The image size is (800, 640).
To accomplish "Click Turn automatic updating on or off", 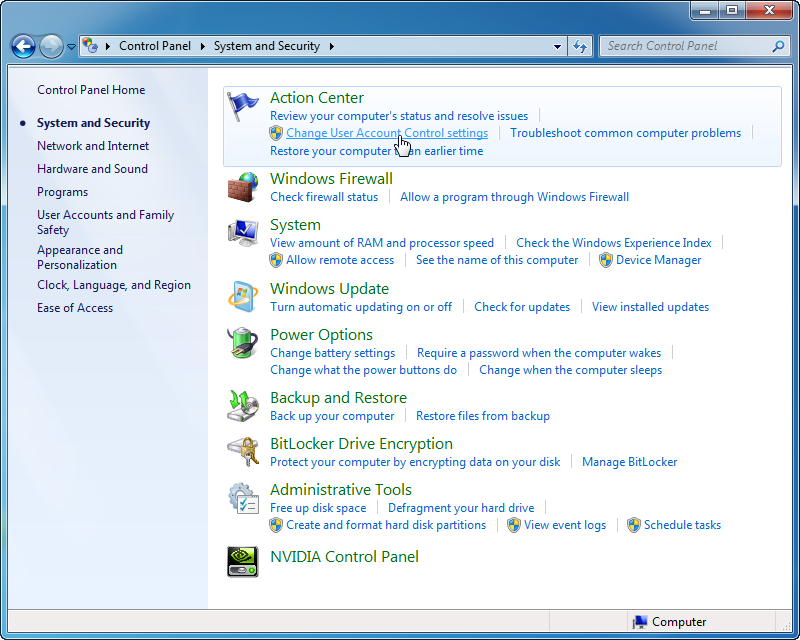I will click(361, 307).
